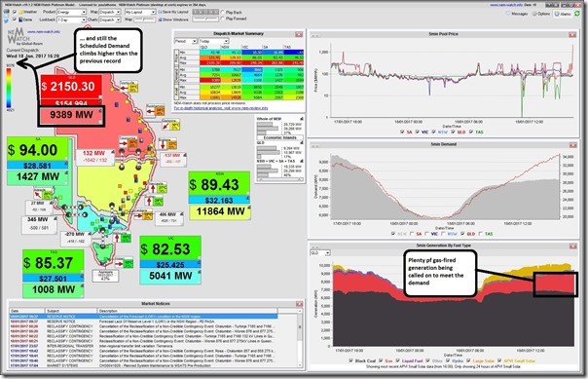Screen dimensions: 588x379
Task: Select the MARKET SYSTEMS notice row
Action: coord(144,365)
